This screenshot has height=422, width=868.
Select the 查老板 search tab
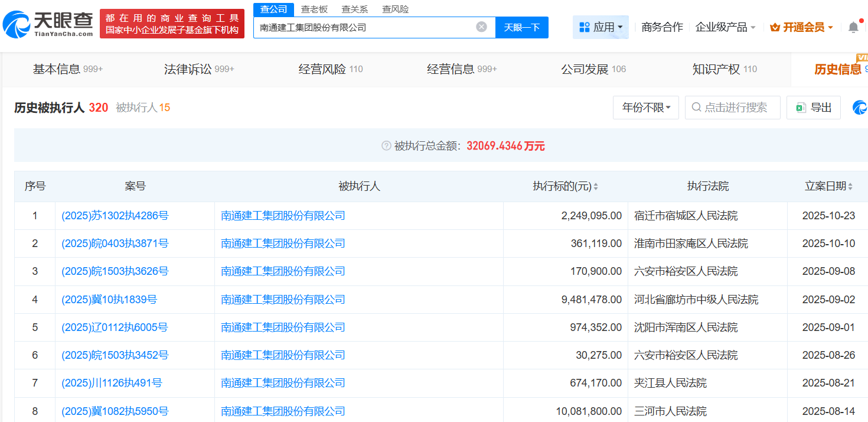314,9
